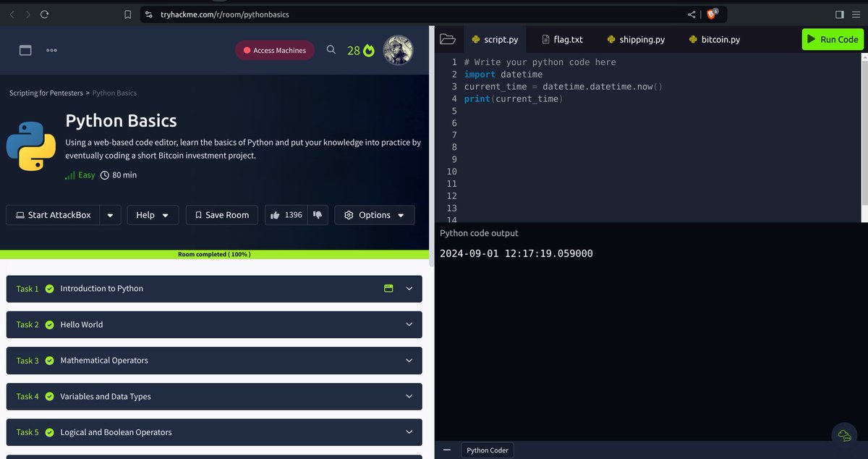Reload the page
The height and width of the screenshot is (459, 868).
coord(45,14)
